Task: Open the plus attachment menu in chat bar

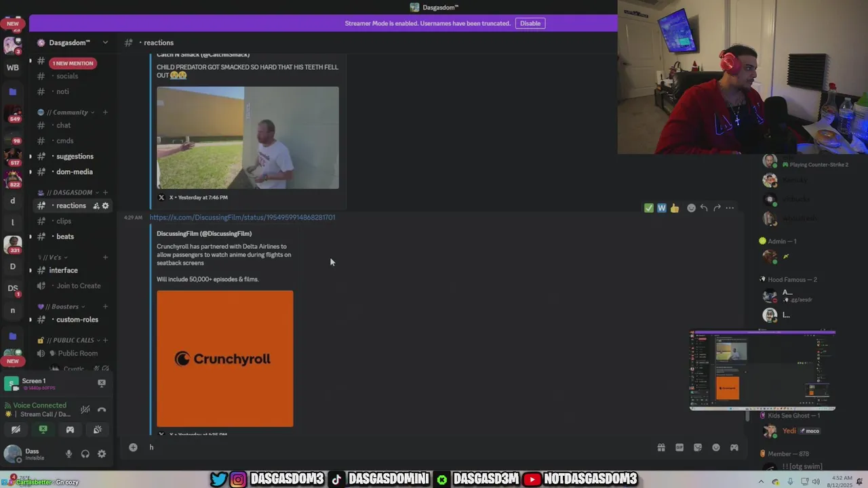Action: tap(133, 447)
